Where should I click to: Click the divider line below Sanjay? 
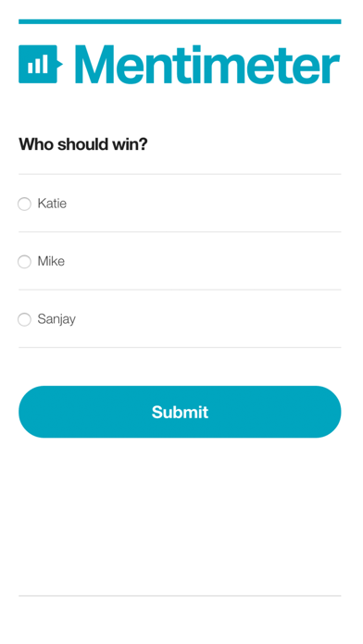(x=180, y=348)
